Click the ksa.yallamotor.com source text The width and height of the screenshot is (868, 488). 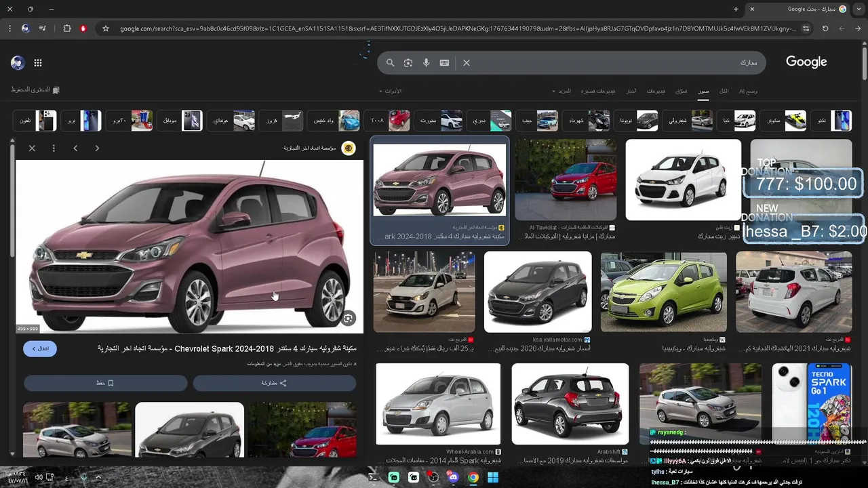point(557,340)
